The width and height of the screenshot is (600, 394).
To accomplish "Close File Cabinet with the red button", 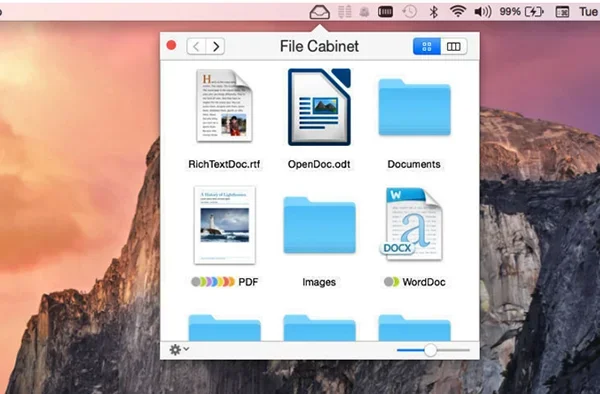I will pos(171,46).
